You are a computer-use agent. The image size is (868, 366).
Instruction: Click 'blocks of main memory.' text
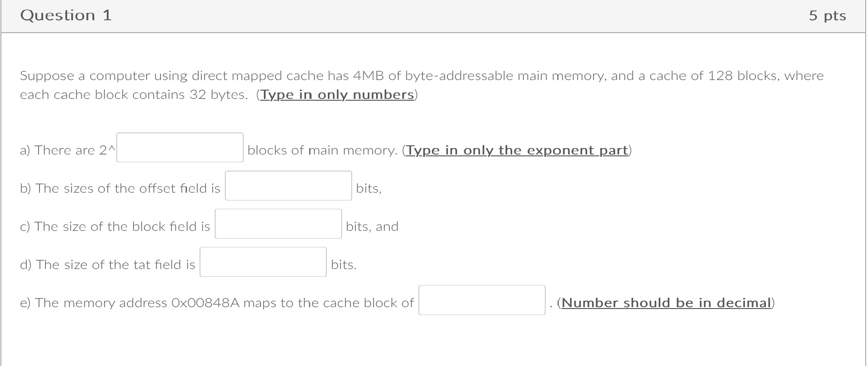point(322,150)
